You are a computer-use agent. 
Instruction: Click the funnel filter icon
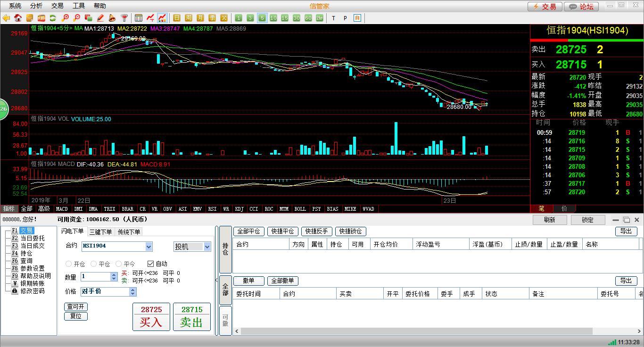click(124, 18)
